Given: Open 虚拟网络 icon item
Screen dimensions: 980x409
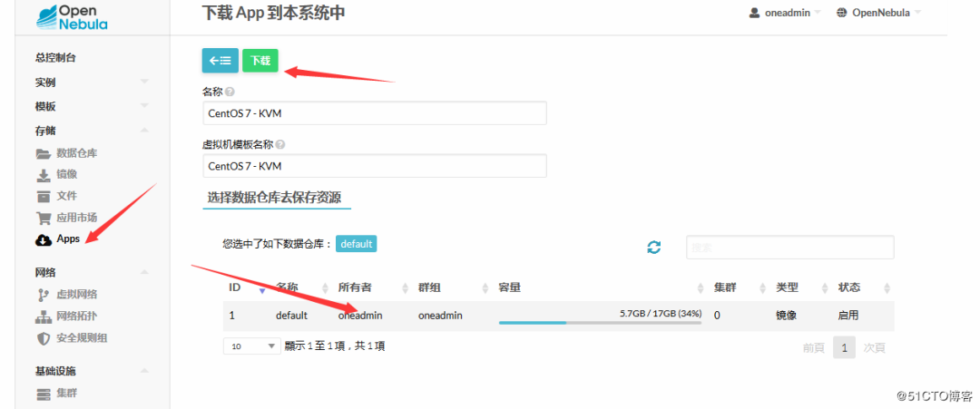Looking at the screenshot, I should point(44,295).
